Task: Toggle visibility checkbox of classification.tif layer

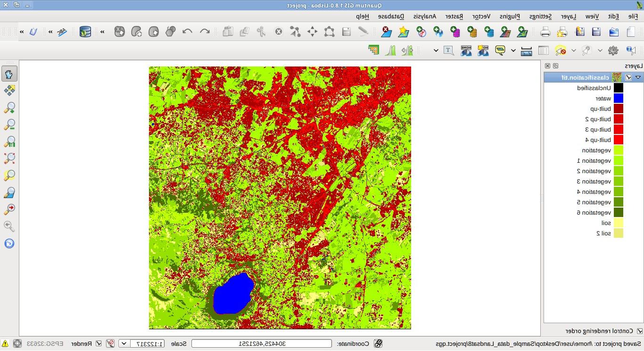Action: (628, 77)
